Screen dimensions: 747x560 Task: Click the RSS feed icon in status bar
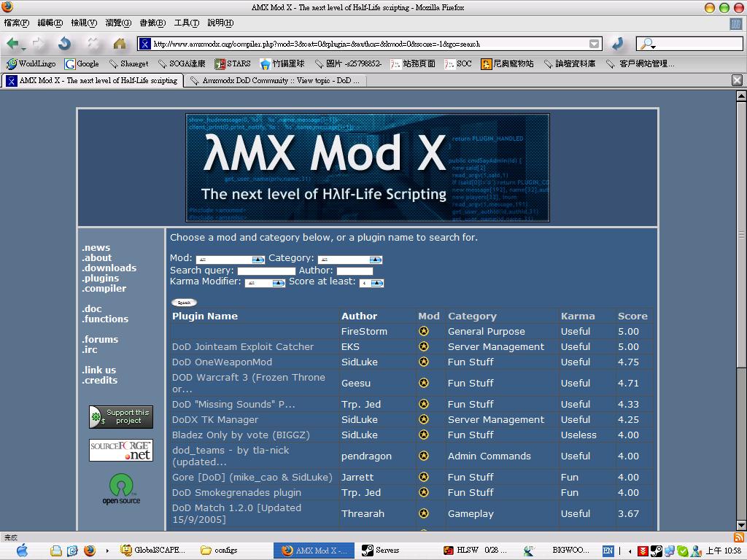point(738,537)
